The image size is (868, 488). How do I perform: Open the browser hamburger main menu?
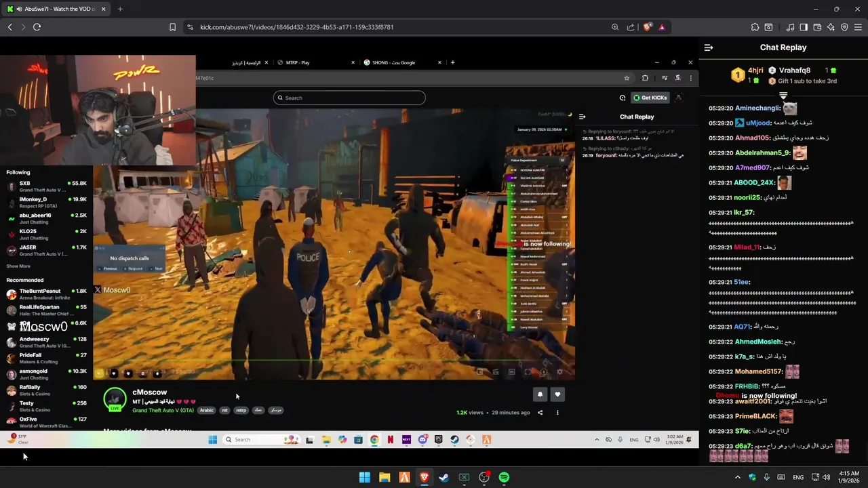(x=858, y=27)
